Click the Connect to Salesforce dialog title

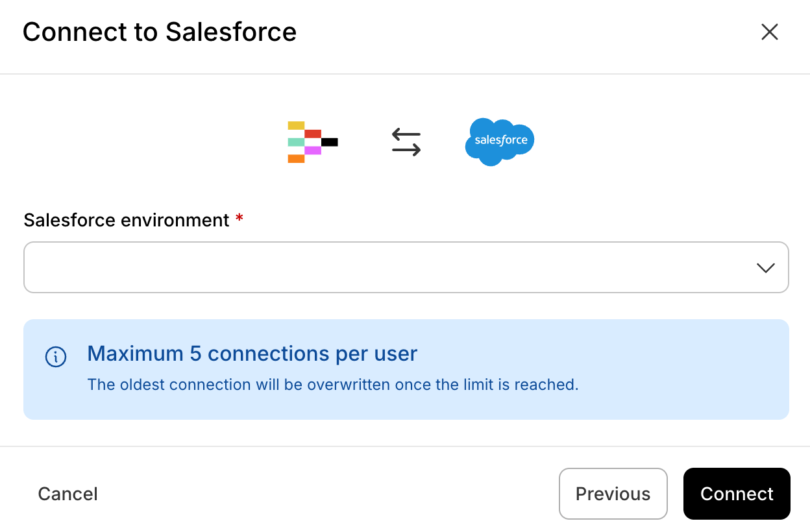click(x=160, y=32)
